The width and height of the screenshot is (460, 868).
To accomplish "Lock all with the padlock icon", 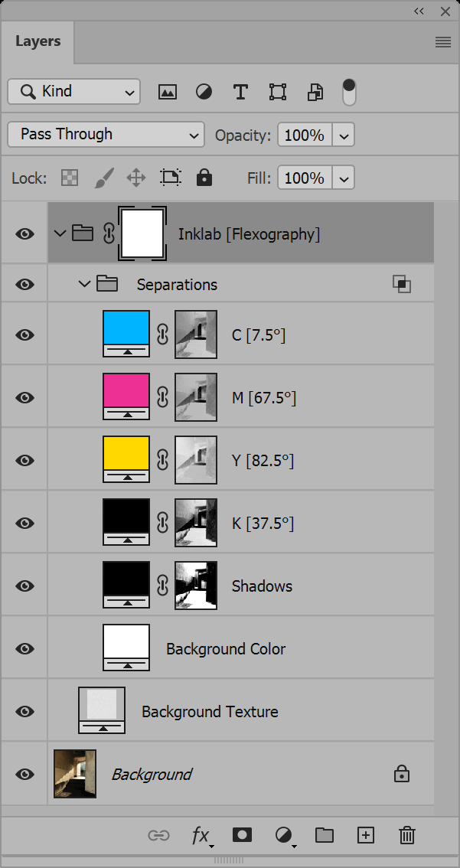I will point(204,178).
